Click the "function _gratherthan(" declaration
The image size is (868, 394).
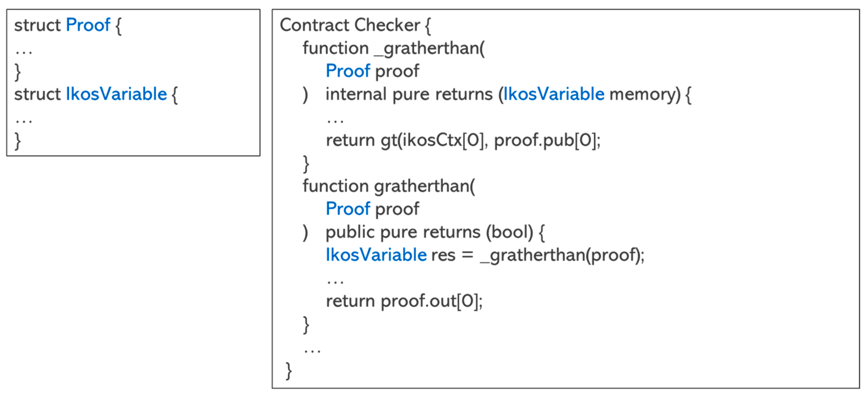pos(393,48)
